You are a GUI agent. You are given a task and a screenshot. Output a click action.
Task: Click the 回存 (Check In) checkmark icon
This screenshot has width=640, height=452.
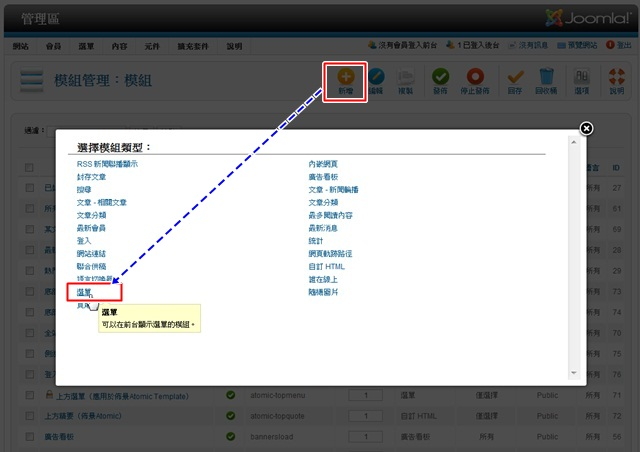pyautogui.click(x=515, y=81)
